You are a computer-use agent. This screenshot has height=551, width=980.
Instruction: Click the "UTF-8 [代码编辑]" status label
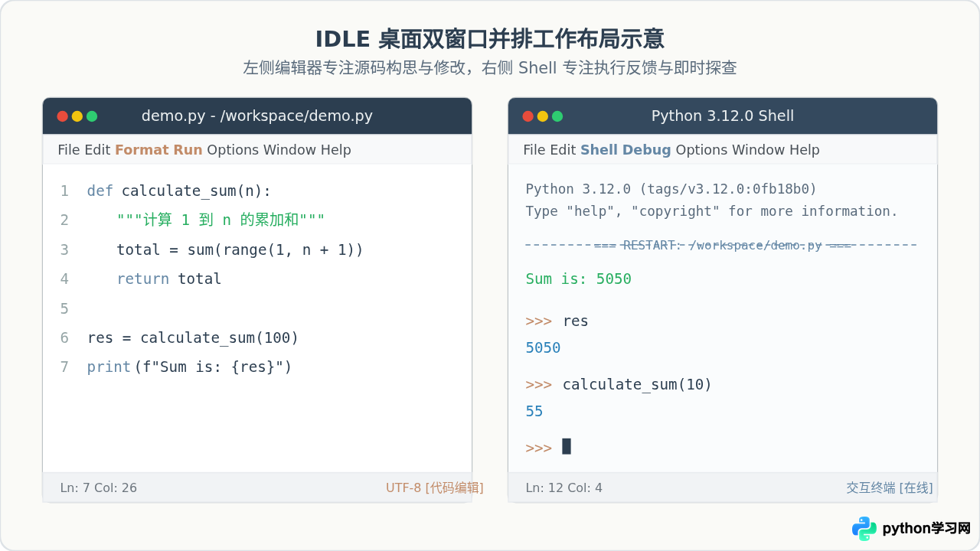coord(434,487)
